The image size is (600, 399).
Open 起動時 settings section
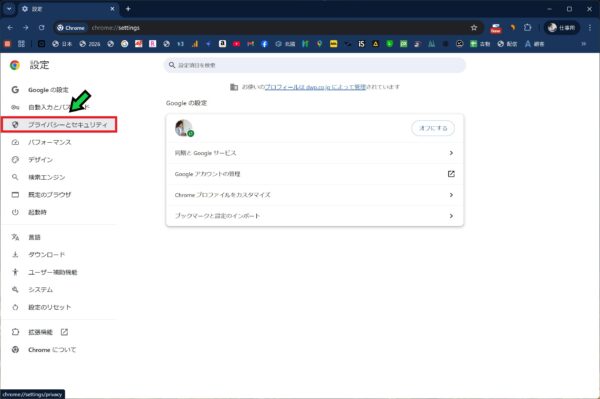[x=59, y=212]
